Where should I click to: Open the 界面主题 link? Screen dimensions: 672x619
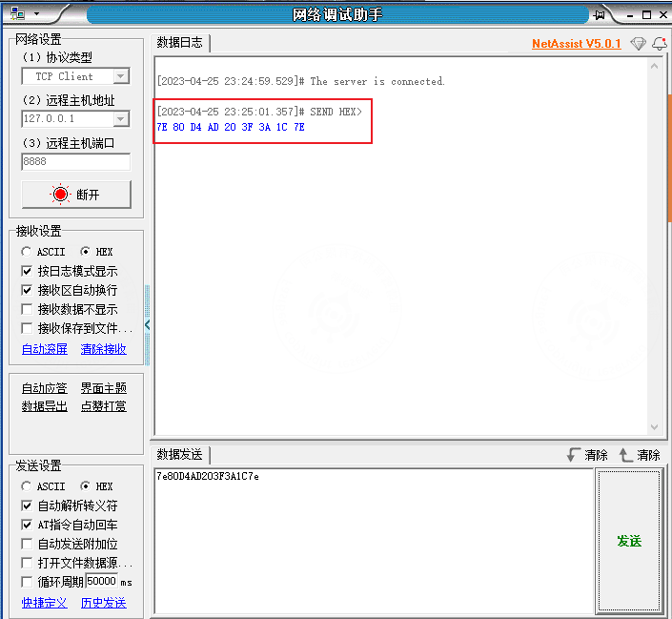tap(104, 388)
